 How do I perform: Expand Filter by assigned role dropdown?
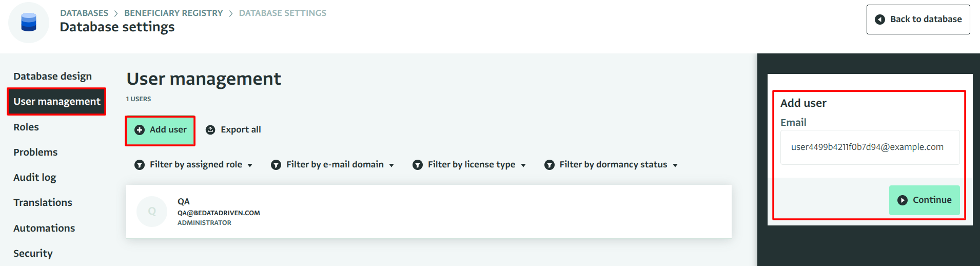193,165
